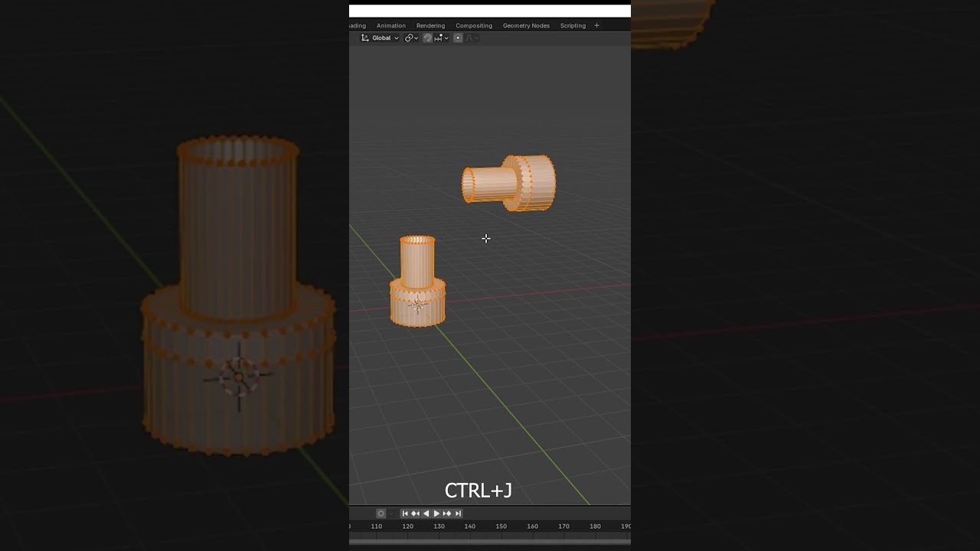Open the snapping options dropdown
980x551 pixels.
[442, 38]
